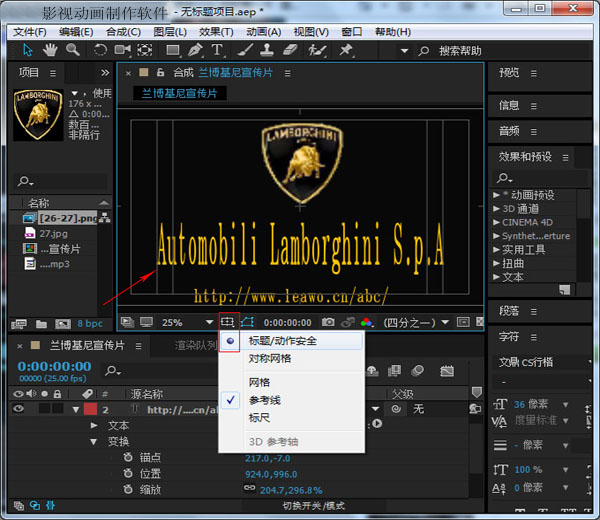The height and width of the screenshot is (520, 600).
Task: Open the 合成(C) menu
Action: tap(123, 32)
